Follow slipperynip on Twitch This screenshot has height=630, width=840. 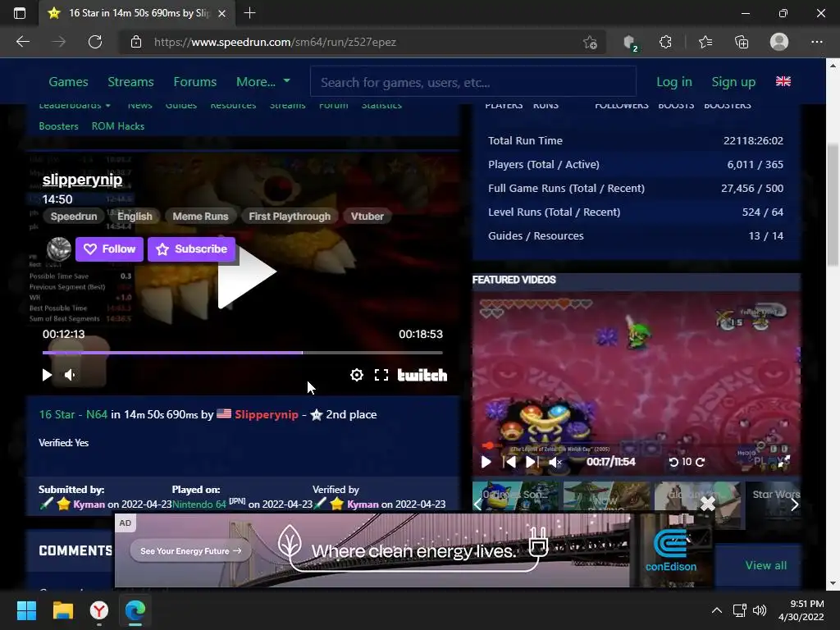click(x=109, y=249)
